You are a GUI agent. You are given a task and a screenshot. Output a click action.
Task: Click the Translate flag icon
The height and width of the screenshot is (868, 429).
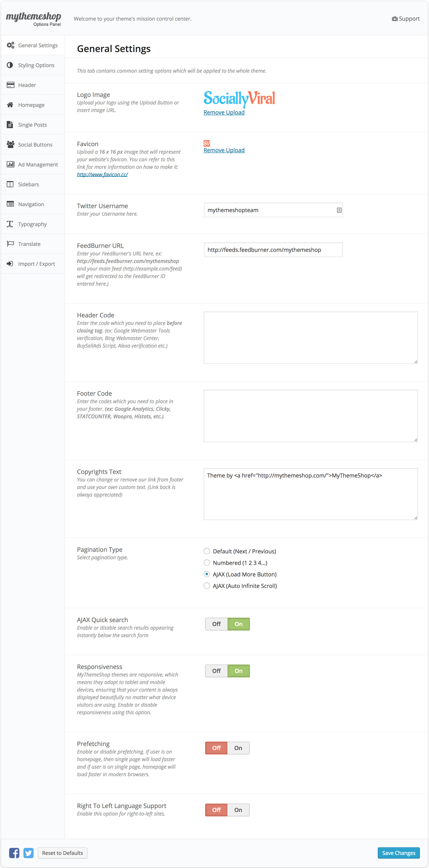pos(11,244)
